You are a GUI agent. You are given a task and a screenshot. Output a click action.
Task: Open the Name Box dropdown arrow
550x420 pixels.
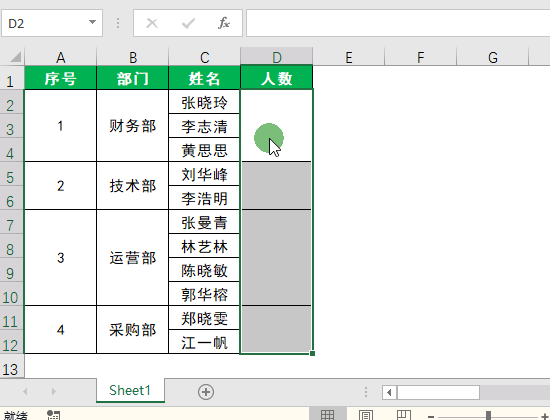click(92, 22)
